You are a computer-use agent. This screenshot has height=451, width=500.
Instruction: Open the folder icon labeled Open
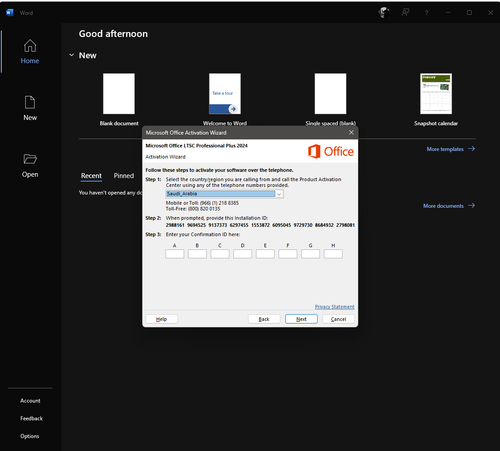point(30,159)
